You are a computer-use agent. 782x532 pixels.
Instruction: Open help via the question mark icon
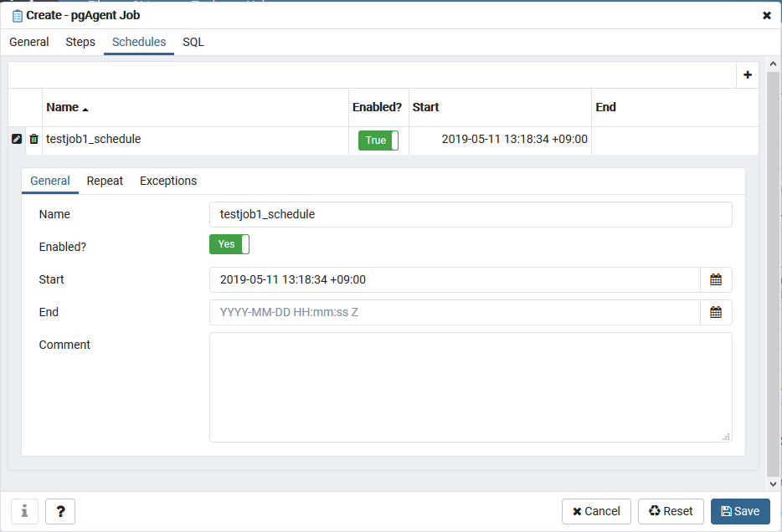point(59,511)
